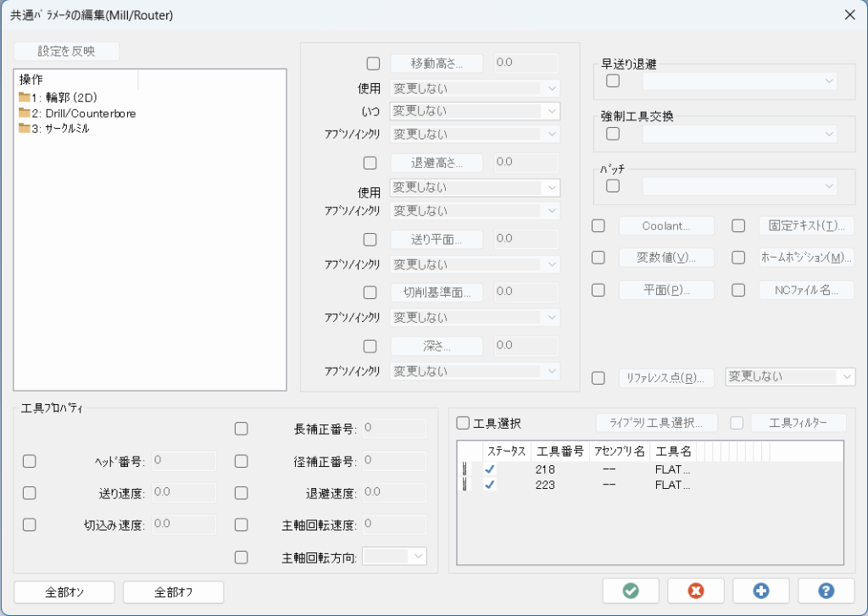
Task: Click the blue plus icon
Action: 761,591
